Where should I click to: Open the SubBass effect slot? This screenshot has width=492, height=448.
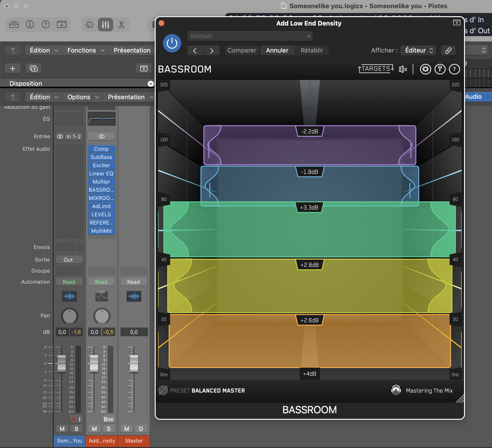[x=101, y=157]
